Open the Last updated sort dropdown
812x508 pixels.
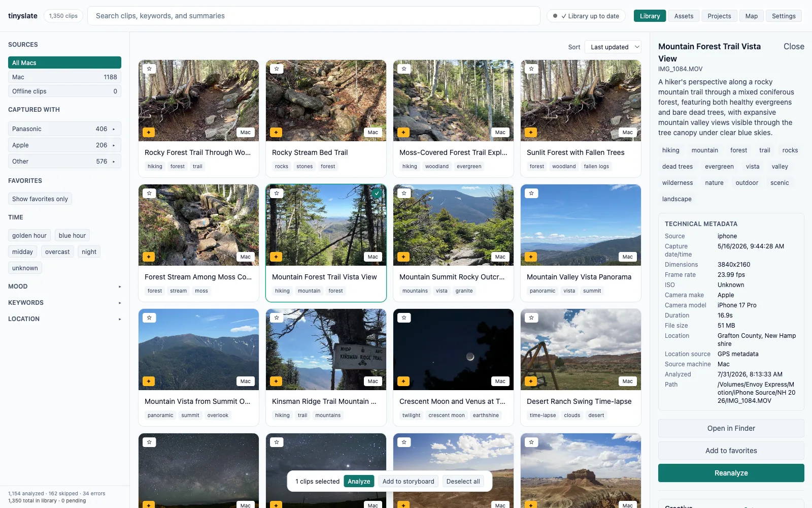613,47
